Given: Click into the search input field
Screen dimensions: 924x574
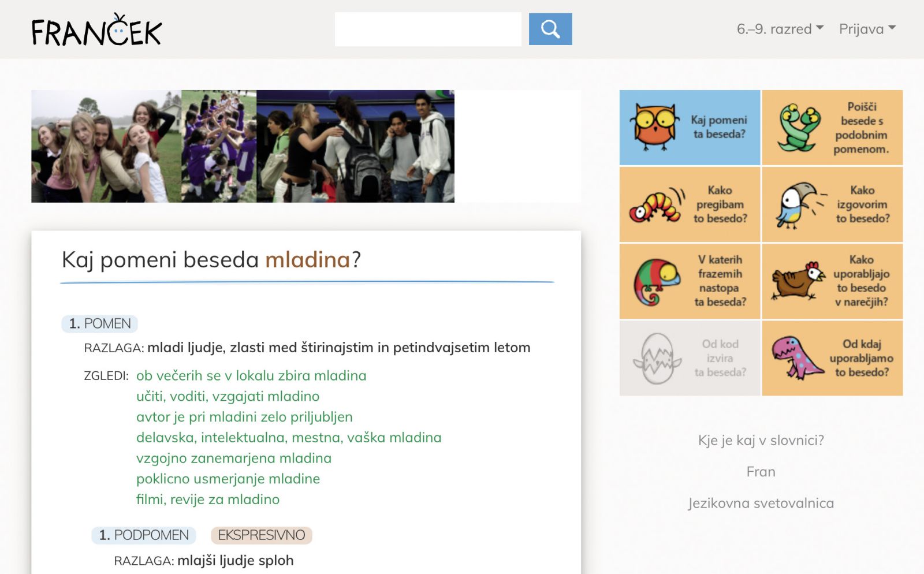Looking at the screenshot, I should click(x=427, y=29).
